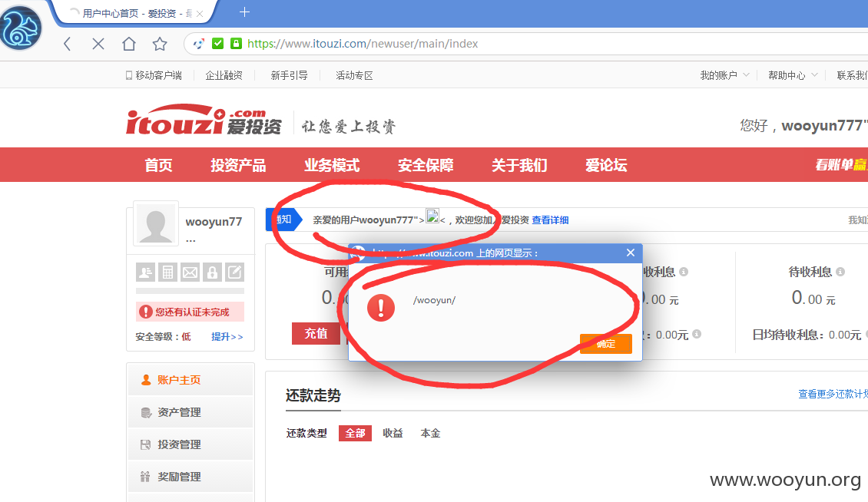Click the info icon next to 收利息
Image resolution: width=868 pixels, height=502 pixels.
[x=684, y=272]
